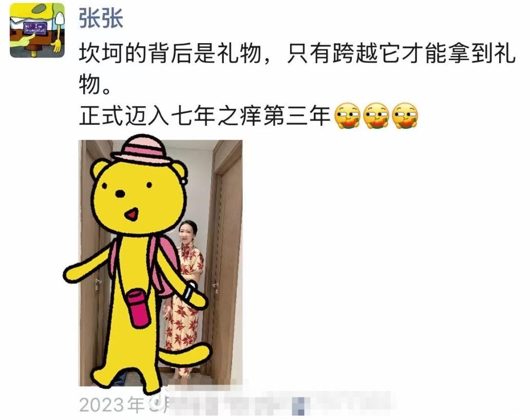The image size is (530, 420).
Task: Tap the first watermelon-eating emoji
Action: (x=347, y=116)
